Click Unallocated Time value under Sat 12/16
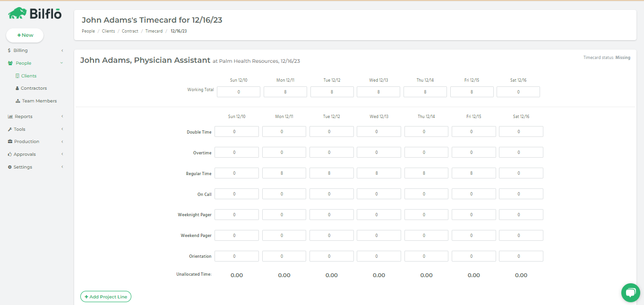 pos(521,275)
